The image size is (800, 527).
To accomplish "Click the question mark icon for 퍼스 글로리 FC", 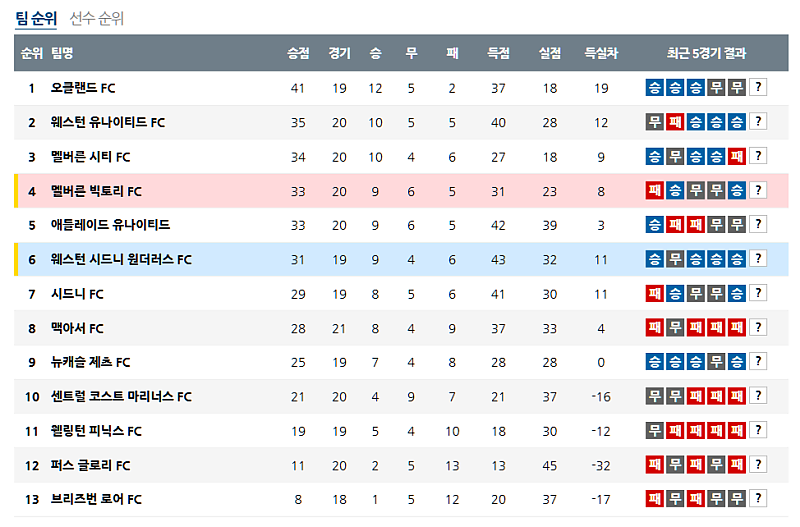I will pyautogui.click(x=758, y=465).
